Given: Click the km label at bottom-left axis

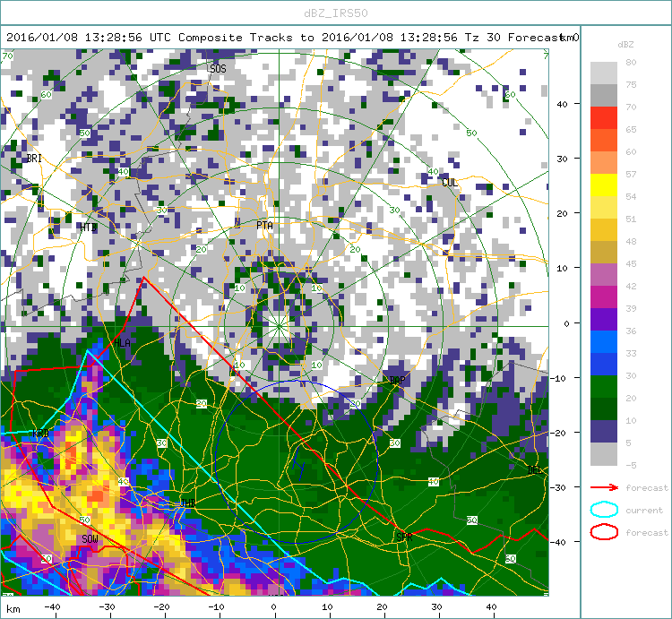Looking at the screenshot, I should coord(13,609).
